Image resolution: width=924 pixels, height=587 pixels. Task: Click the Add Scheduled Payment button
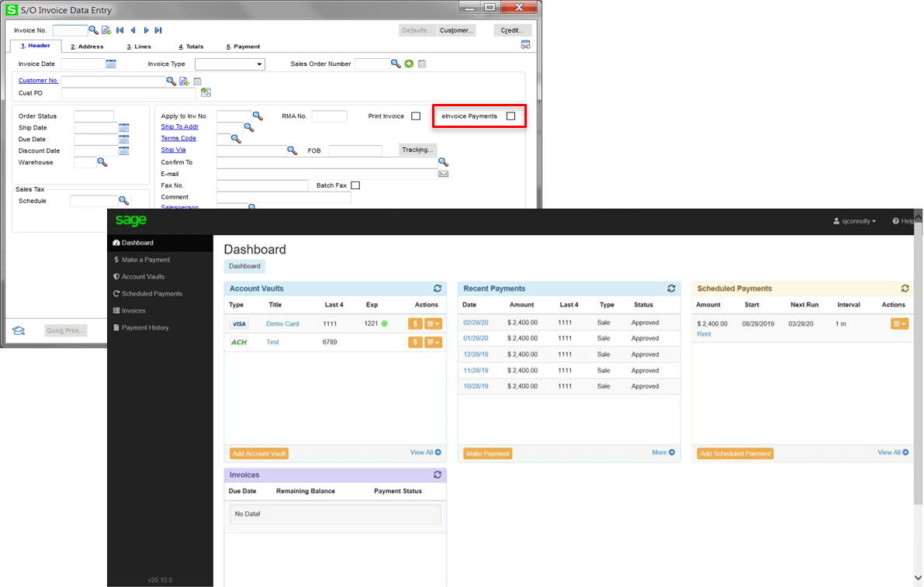tap(735, 454)
